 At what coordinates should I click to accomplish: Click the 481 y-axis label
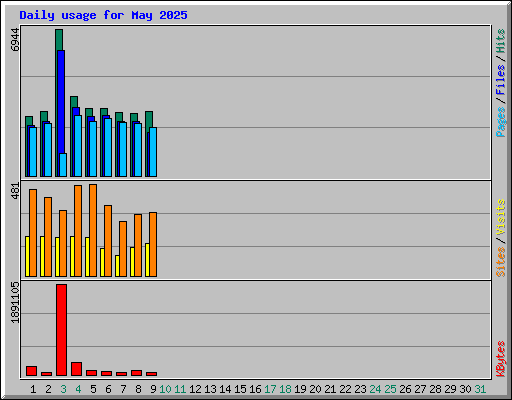15,191
